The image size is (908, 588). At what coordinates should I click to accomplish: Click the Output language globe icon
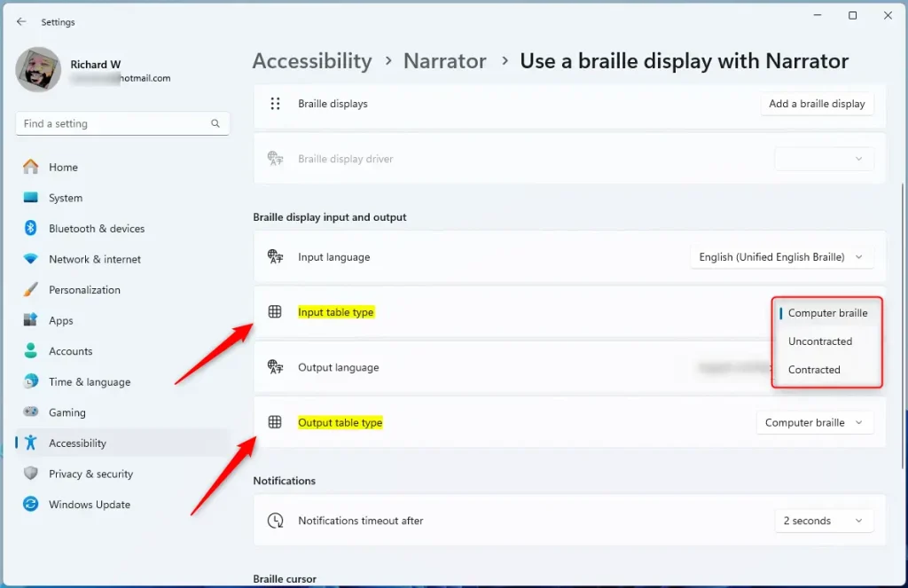tap(275, 366)
